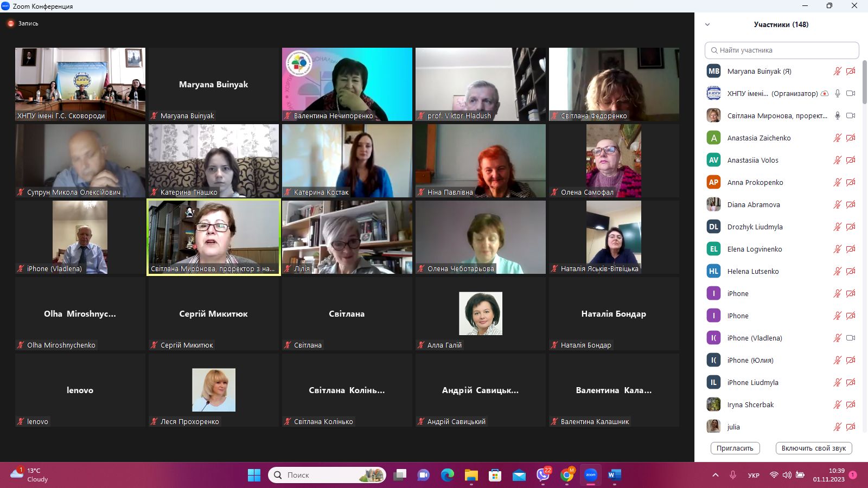This screenshot has width=868, height=488.
Task: Click the Включить свой звук button
Action: (814, 448)
